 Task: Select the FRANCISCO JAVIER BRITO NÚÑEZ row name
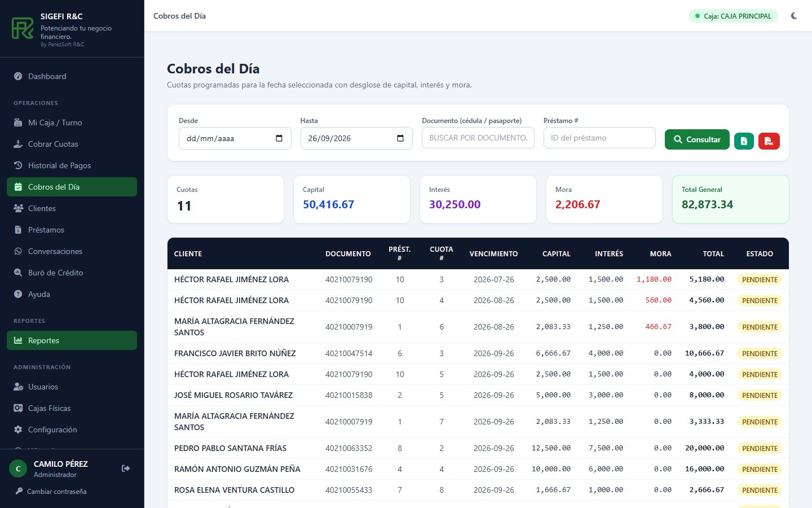click(235, 353)
